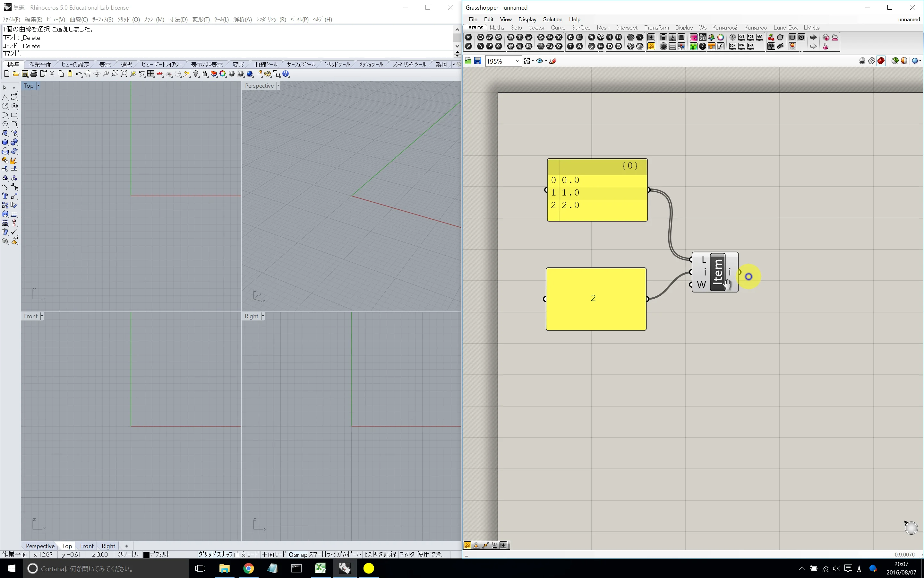Screen dimensions: 924x578
Task: Click the Cut scissors icon in Rhino toolbar
Action: (52, 74)
